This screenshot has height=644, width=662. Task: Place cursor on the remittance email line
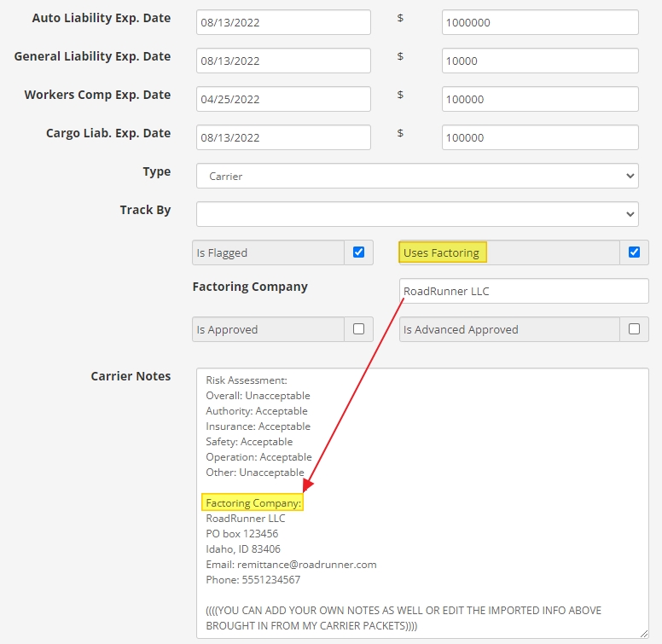291,565
